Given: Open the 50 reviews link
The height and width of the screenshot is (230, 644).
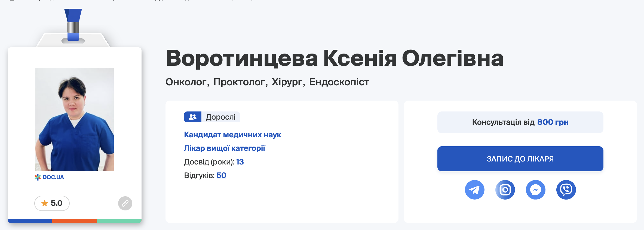Looking at the screenshot, I should pyautogui.click(x=221, y=175).
